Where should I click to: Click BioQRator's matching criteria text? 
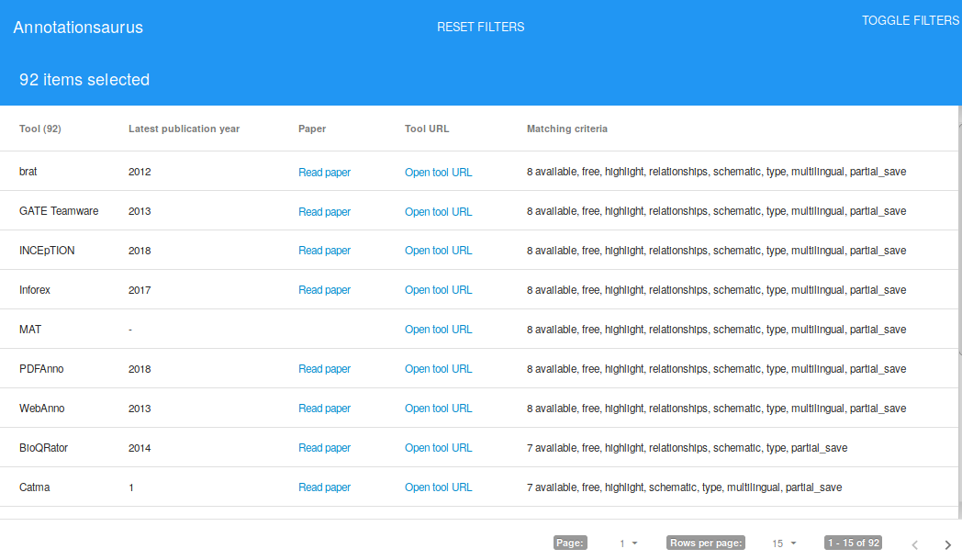(688, 448)
